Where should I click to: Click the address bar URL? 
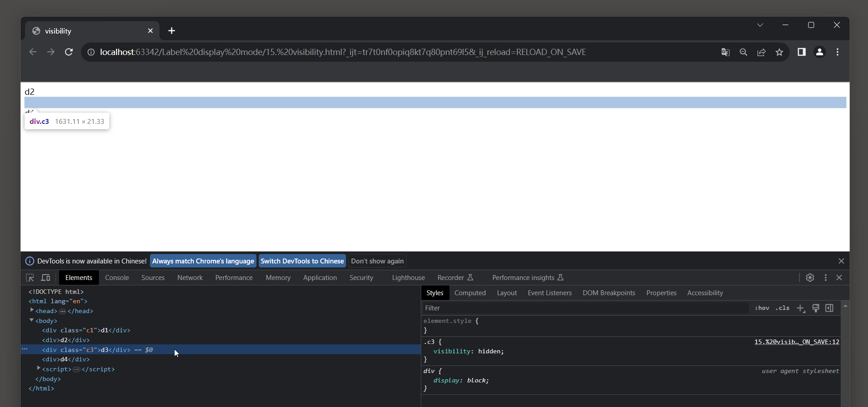click(x=343, y=52)
